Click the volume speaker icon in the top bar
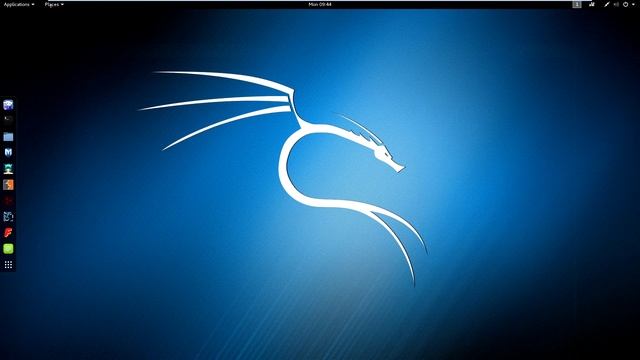This screenshot has width=640, height=360. [x=616, y=4]
